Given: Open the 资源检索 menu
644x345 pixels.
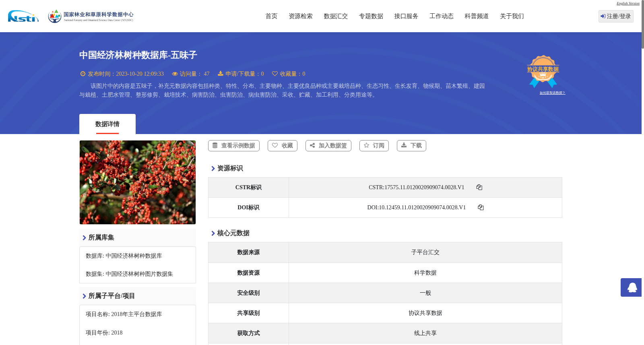Looking at the screenshot, I should (x=301, y=16).
